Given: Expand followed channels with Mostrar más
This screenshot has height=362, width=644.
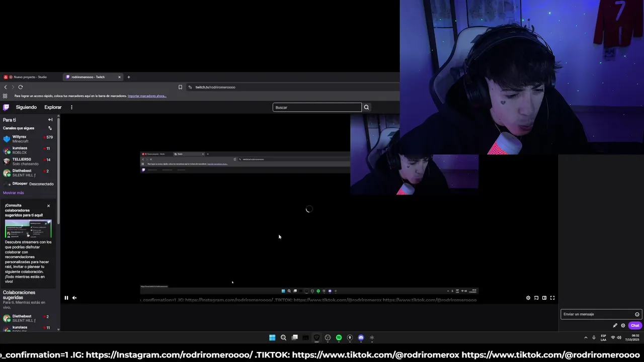Looking at the screenshot, I should [14, 193].
